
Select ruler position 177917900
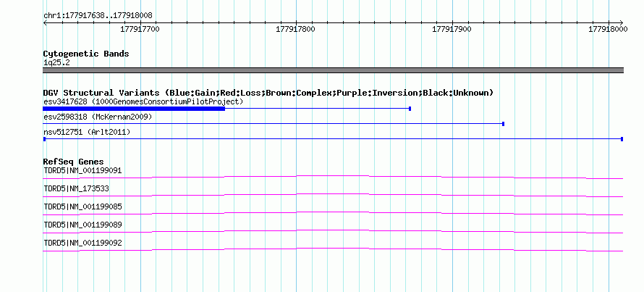pyautogui.click(x=452, y=29)
